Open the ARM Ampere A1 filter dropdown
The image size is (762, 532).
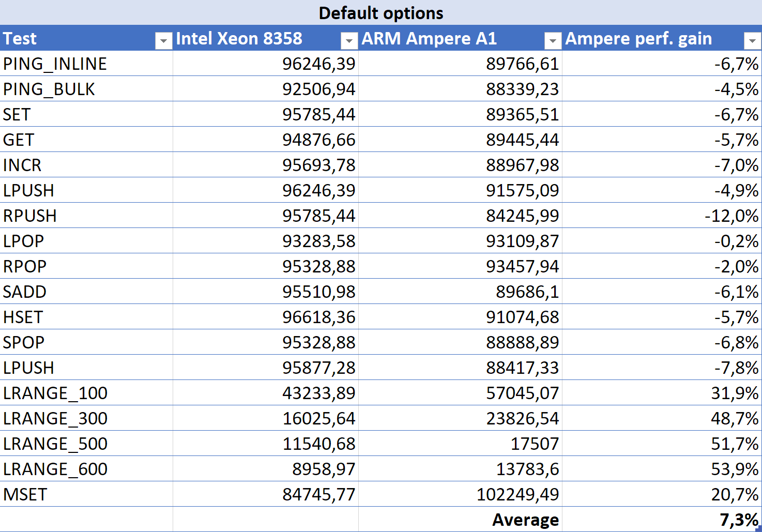[553, 40]
